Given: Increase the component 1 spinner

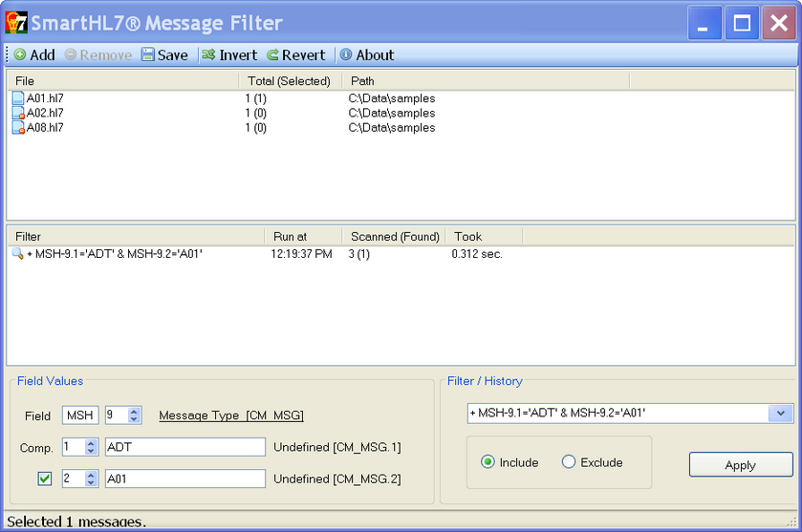Looking at the screenshot, I should (x=91, y=442).
